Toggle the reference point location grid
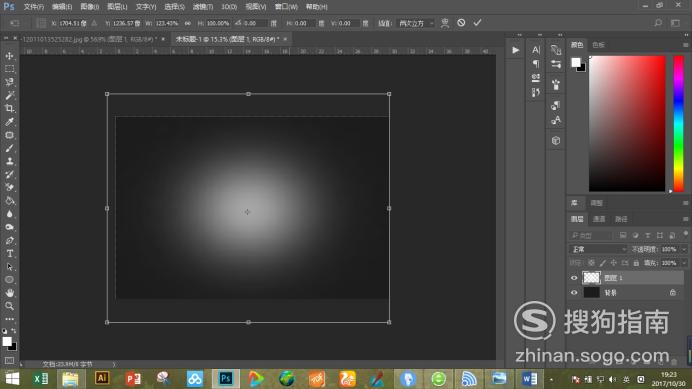 [41, 23]
